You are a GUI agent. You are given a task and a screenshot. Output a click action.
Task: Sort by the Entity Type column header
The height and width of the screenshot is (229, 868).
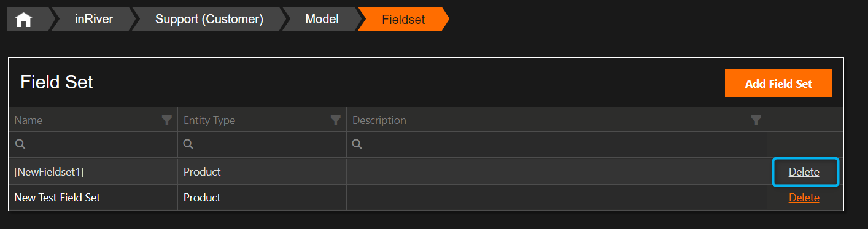[x=209, y=120]
